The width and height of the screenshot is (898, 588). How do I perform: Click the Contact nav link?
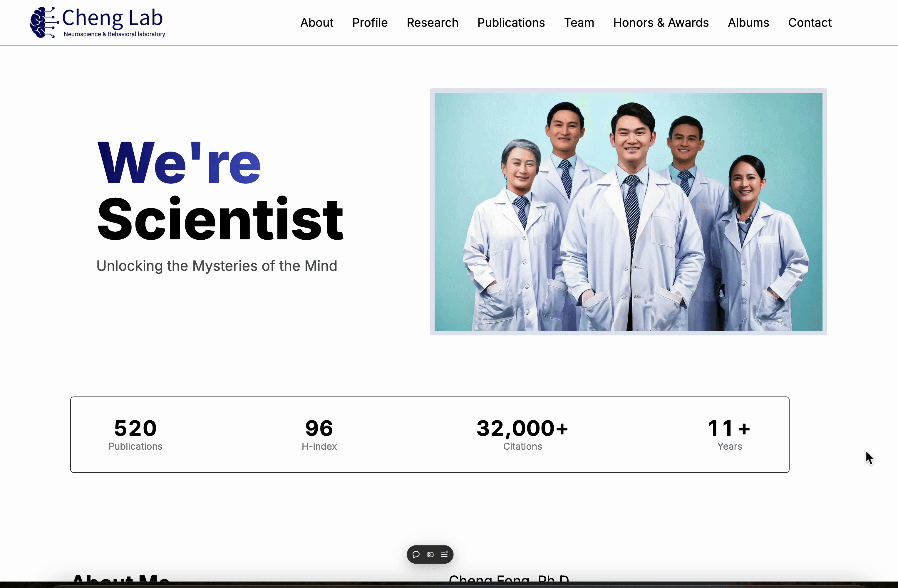tap(810, 23)
